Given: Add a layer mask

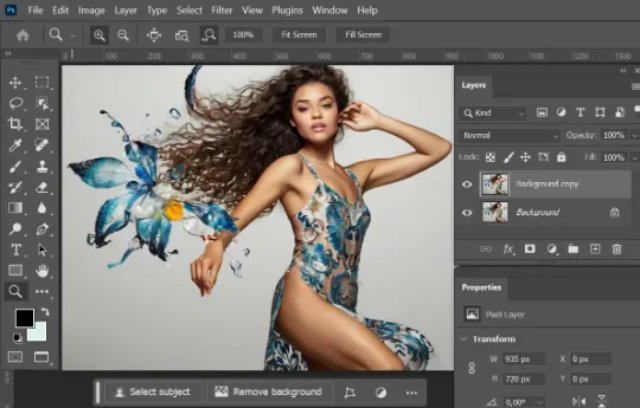Looking at the screenshot, I should click(530, 249).
